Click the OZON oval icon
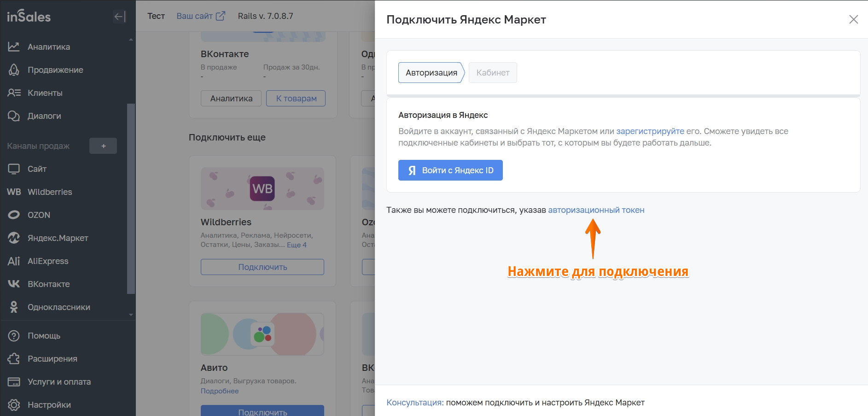Image resolution: width=868 pixels, height=416 pixels. tap(14, 215)
